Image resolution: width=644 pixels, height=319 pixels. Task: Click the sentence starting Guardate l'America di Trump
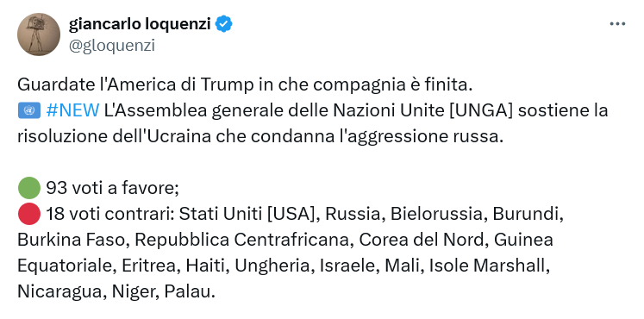(x=245, y=85)
